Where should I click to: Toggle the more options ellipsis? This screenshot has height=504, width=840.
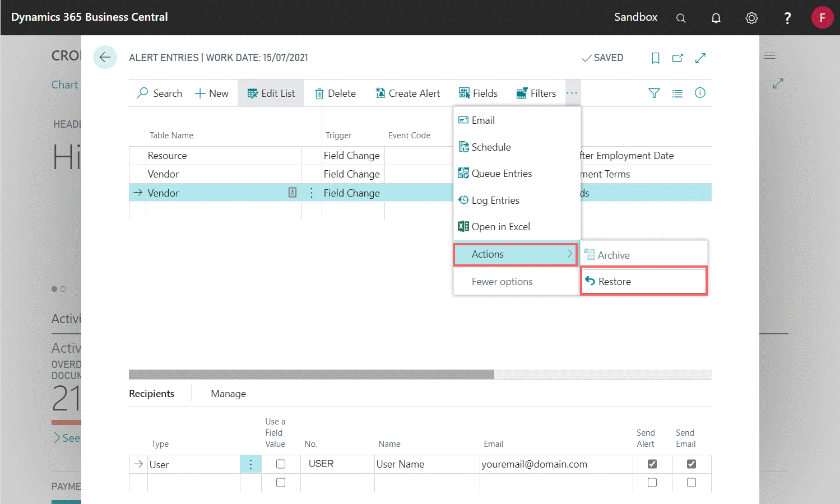(572, 93)
